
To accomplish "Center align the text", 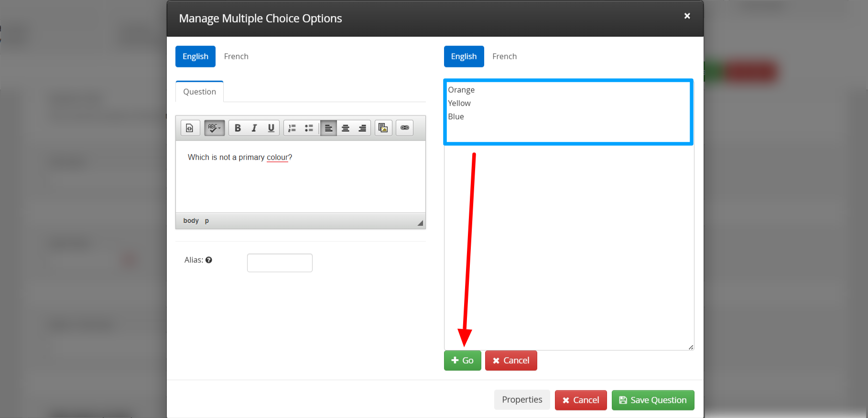I will 346,128.
